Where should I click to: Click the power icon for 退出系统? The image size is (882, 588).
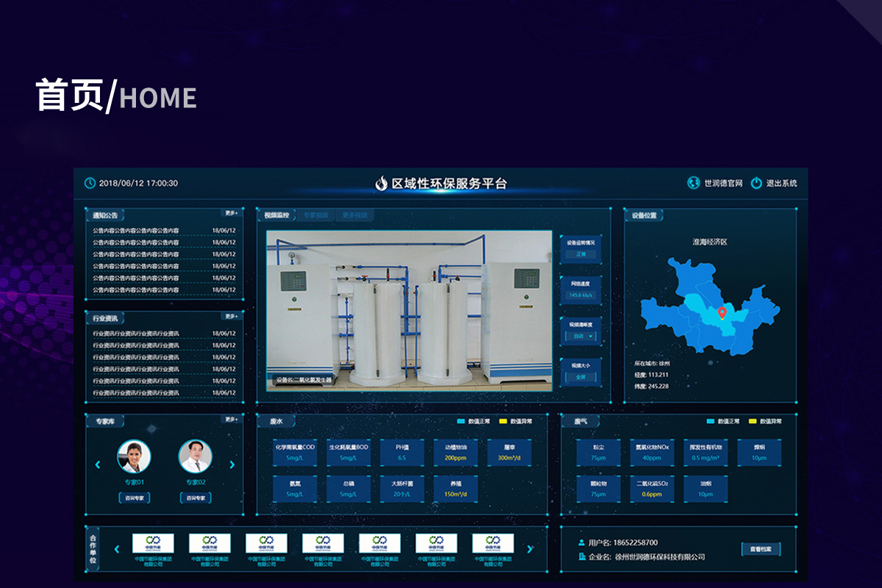pyautogui.click(x=756, y=183)
